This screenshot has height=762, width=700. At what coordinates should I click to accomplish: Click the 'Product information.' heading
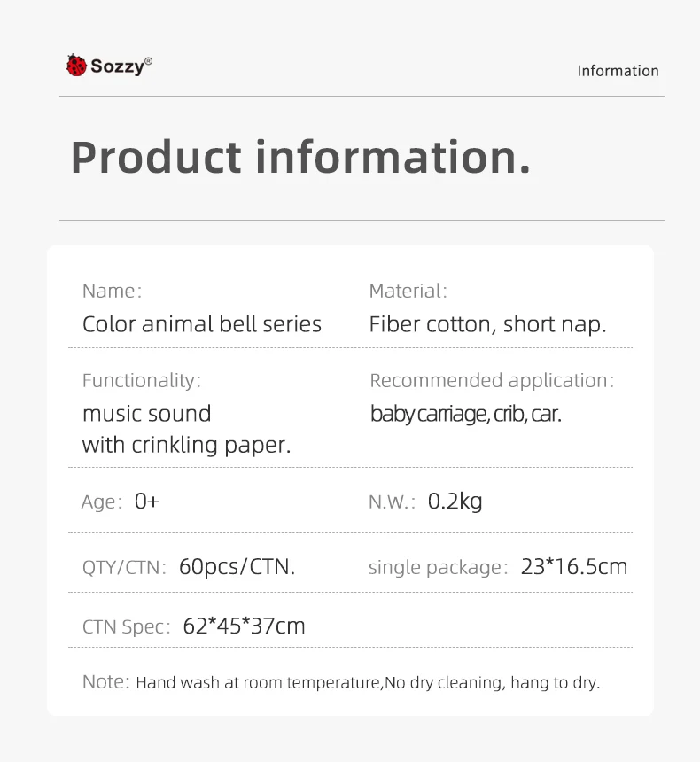tap(300, 157)
